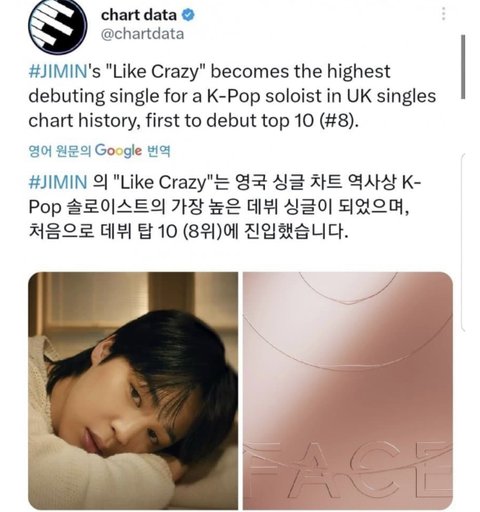Open the @chartdata handle link
Screen dimensions: 480x512
point(142,34)
